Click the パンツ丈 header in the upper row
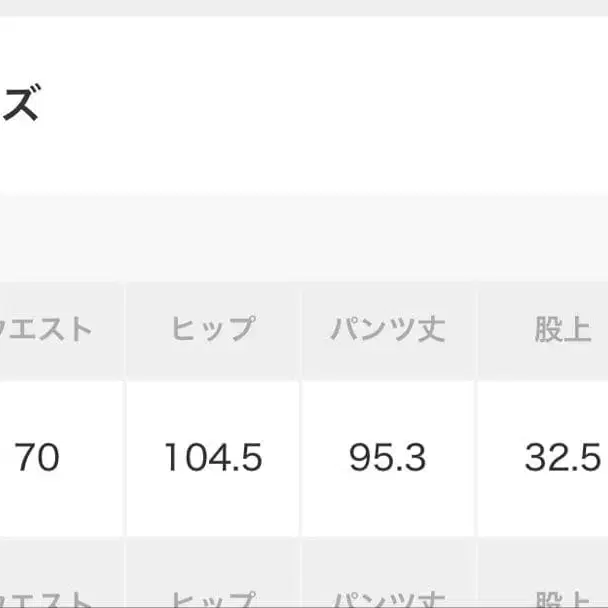Image resolution: width=608 pixels, height=608 pixels. [x=387, y=330]
